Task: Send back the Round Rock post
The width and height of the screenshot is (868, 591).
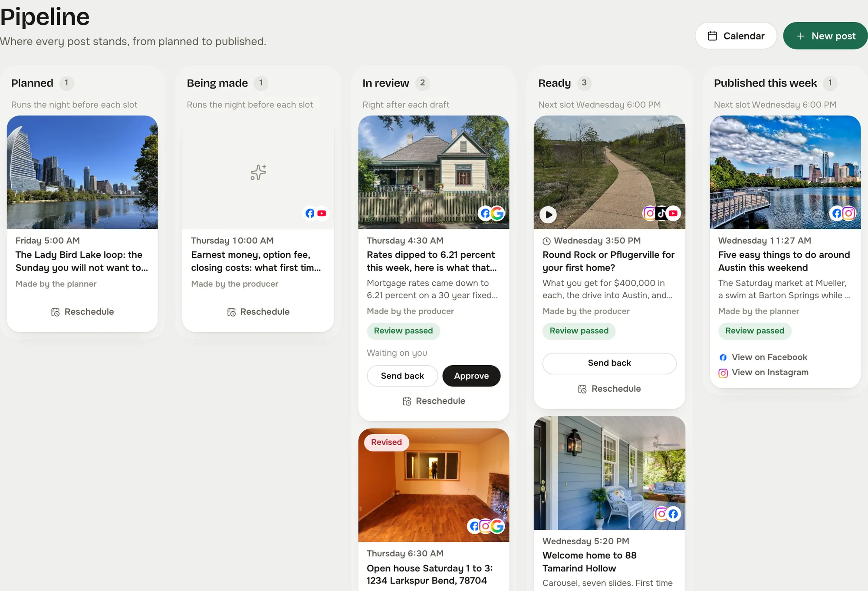Action: coord(609,363)
